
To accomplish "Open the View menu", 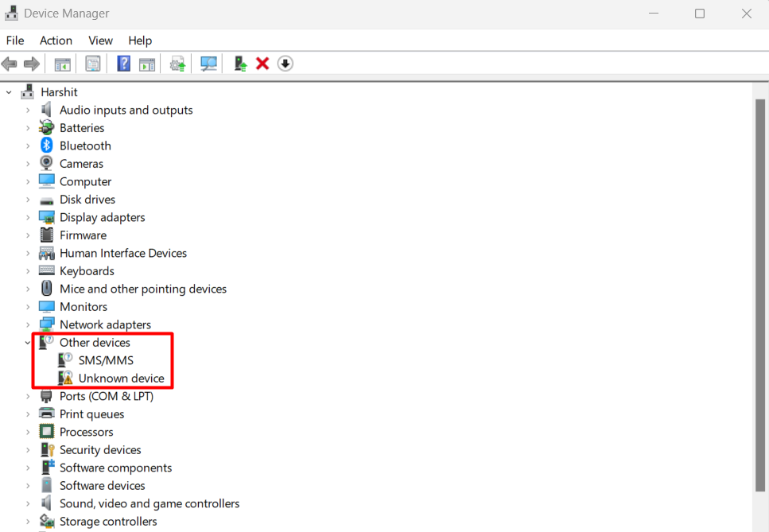I will click(100, 41).
